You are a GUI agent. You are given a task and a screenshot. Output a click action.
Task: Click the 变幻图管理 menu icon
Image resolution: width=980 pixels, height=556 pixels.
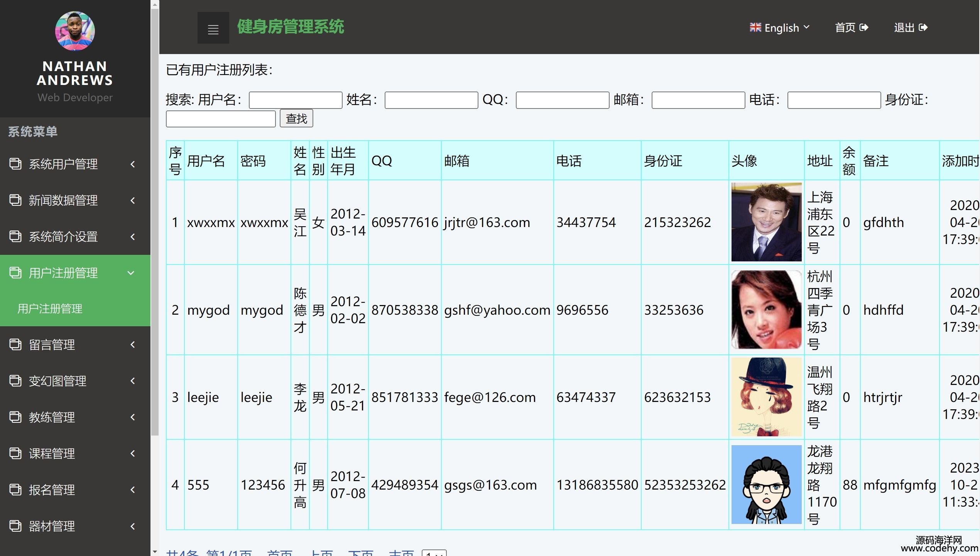15,381
